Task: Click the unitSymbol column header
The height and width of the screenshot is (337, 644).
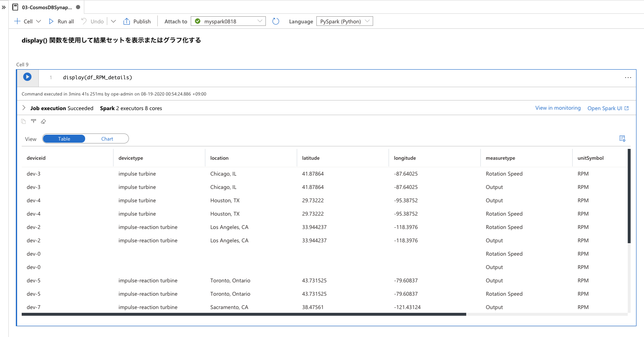Action: coord(591,158)
